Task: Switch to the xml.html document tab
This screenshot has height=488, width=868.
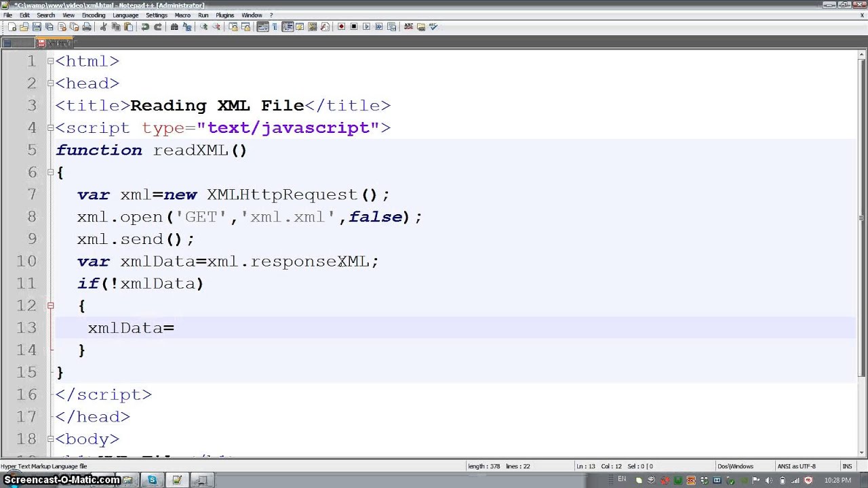Action: tap(56, 43)
